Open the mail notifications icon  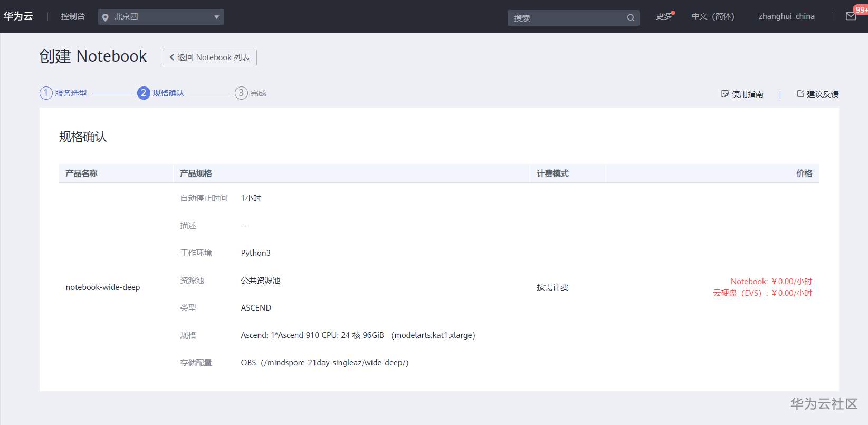pos(851,16)
